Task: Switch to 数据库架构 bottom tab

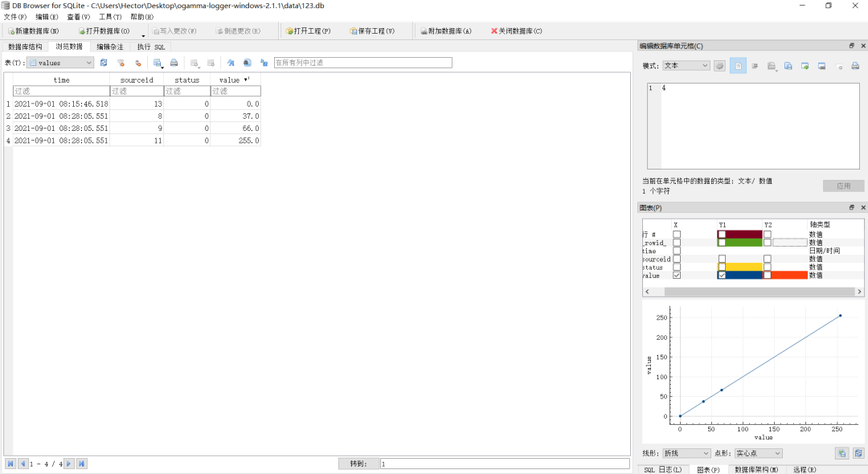Action: pos(756,469)
